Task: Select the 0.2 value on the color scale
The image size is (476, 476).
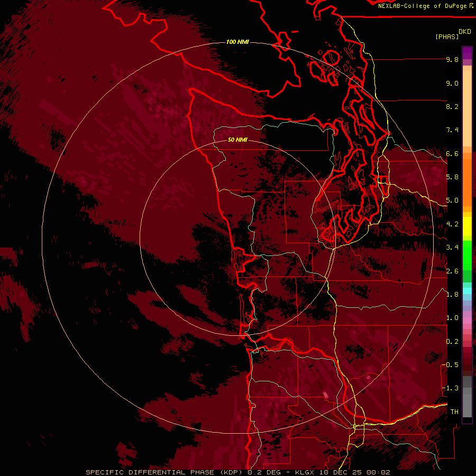Action: pos(452,342)
